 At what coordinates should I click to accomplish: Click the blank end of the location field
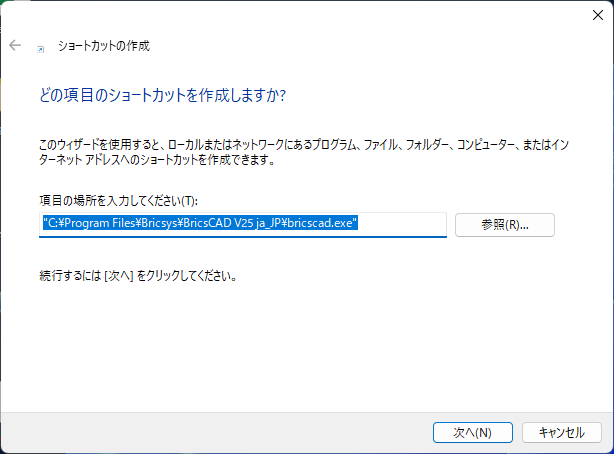coord(405,224)
